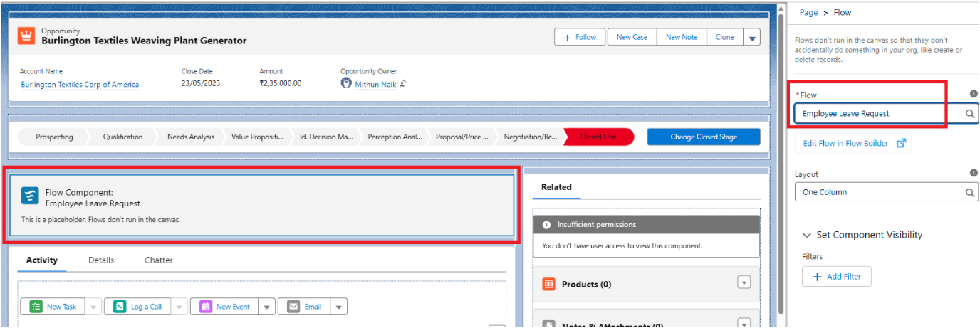The image size is (980, 328).
Task: Open dropdown arrow beside Log a Call
Action: pos(179,307)
